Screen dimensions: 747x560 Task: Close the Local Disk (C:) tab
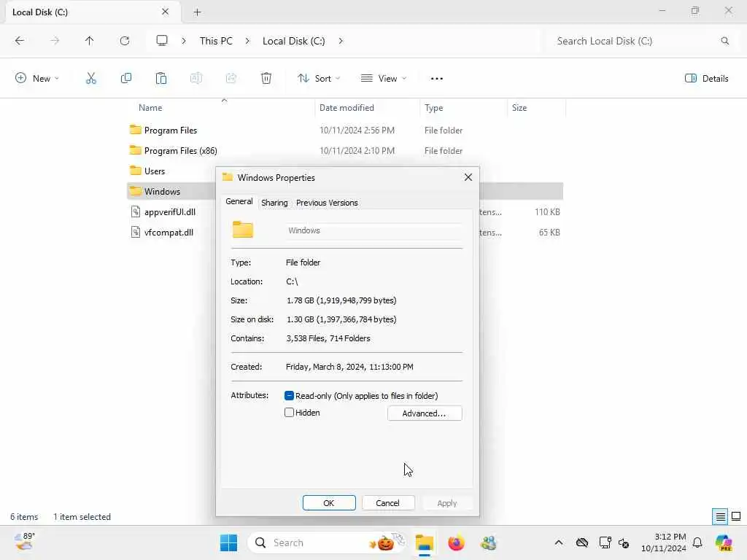point(166,12)
